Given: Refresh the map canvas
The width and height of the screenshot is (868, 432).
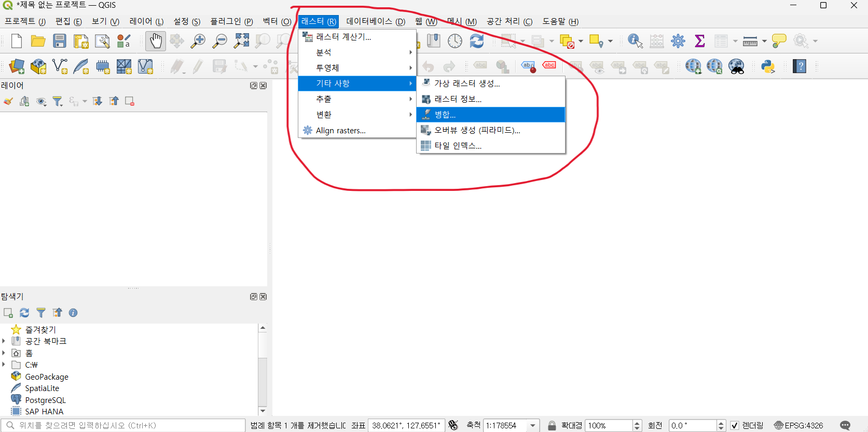Looking at the screenshot, I should 477,41.
